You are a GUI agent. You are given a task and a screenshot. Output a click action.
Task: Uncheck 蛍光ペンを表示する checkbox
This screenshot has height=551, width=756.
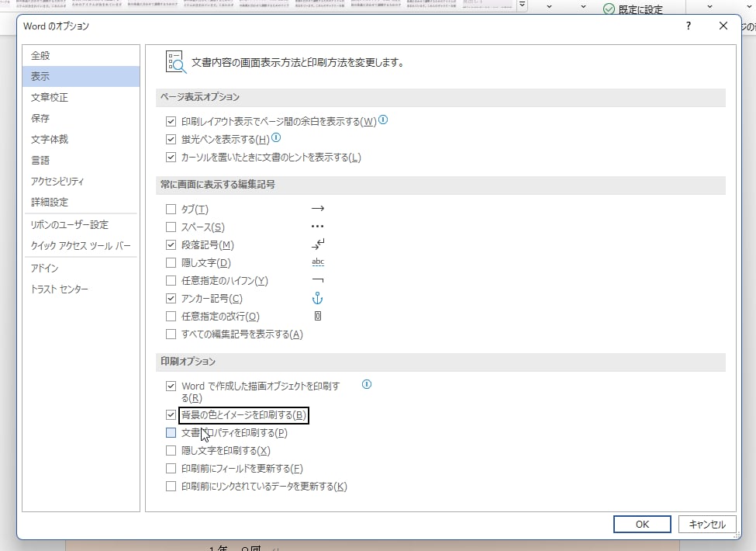(171, 140)
